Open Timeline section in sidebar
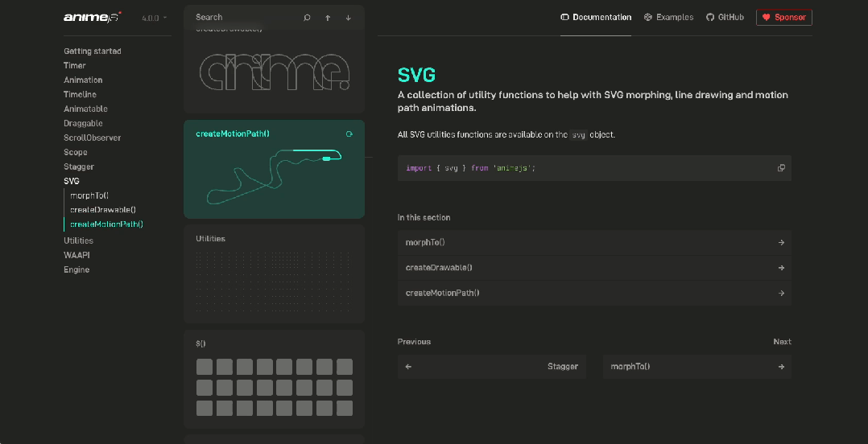This screenshot has width=868, height=444. click(81, 95)
